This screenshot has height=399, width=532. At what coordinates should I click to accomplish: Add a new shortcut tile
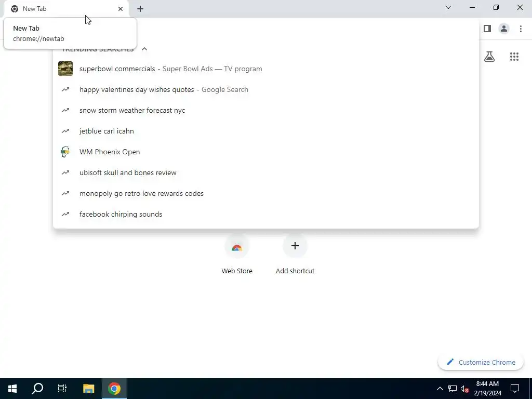tap(295, 255)
